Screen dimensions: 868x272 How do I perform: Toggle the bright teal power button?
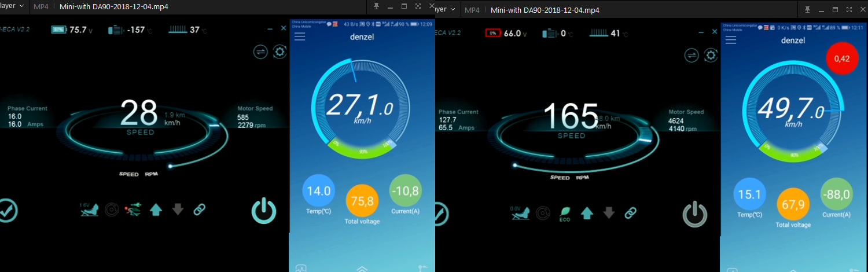point(264,211)
